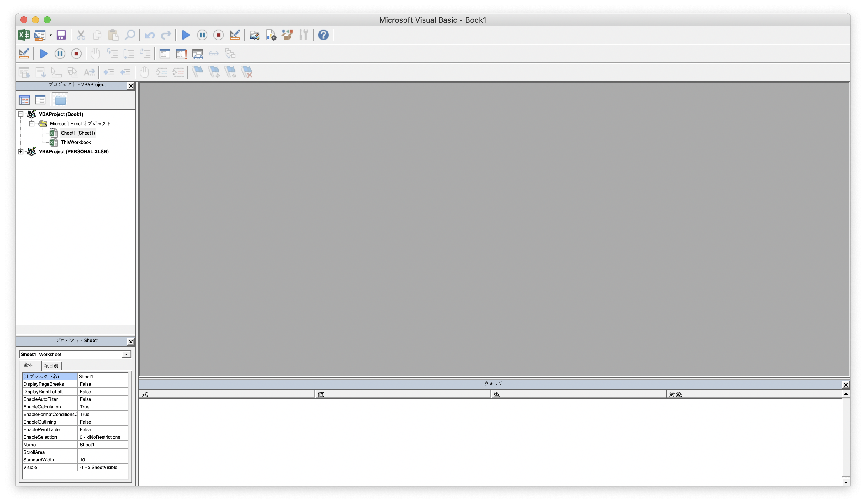Image resolution: width=866 pixels, height=504 pixels.
Task: Collapse the VBAProject (Book1) tree node
Action: [x=20, y=114]
